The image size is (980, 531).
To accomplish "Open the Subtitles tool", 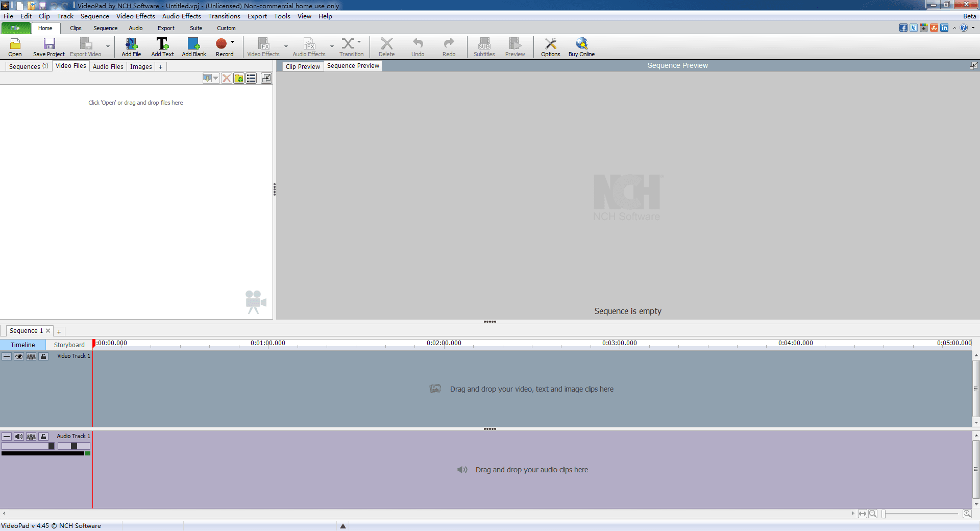I will (x=484, y=47).
